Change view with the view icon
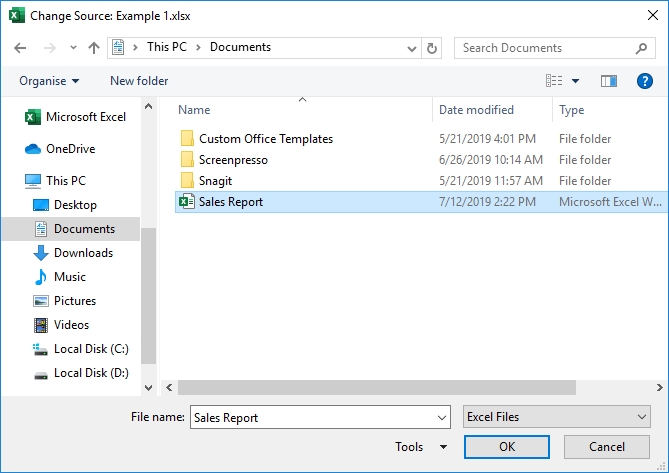This screenshot has width=669, height=473. (554, 81)
